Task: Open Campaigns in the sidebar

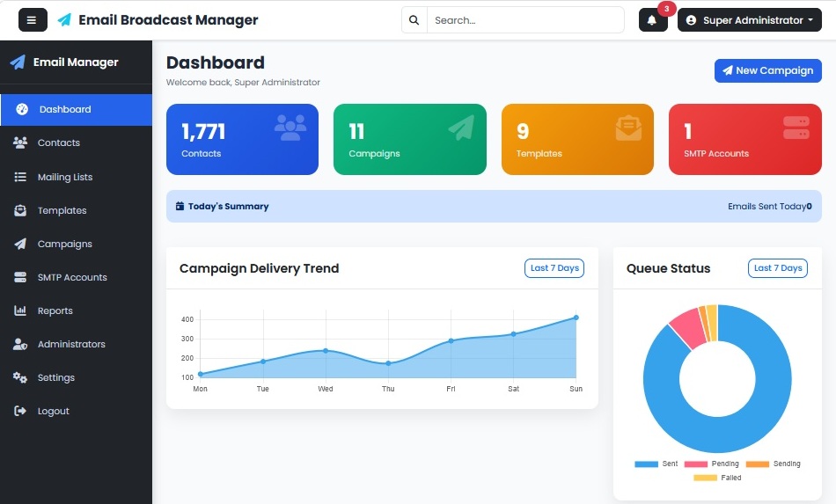Action: click(77, 244)
